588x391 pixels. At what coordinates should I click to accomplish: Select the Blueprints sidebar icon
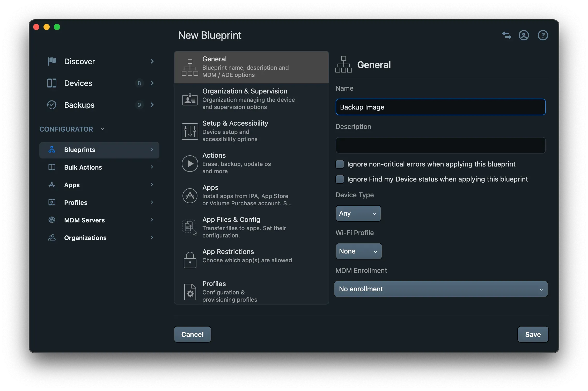point(52,150)
